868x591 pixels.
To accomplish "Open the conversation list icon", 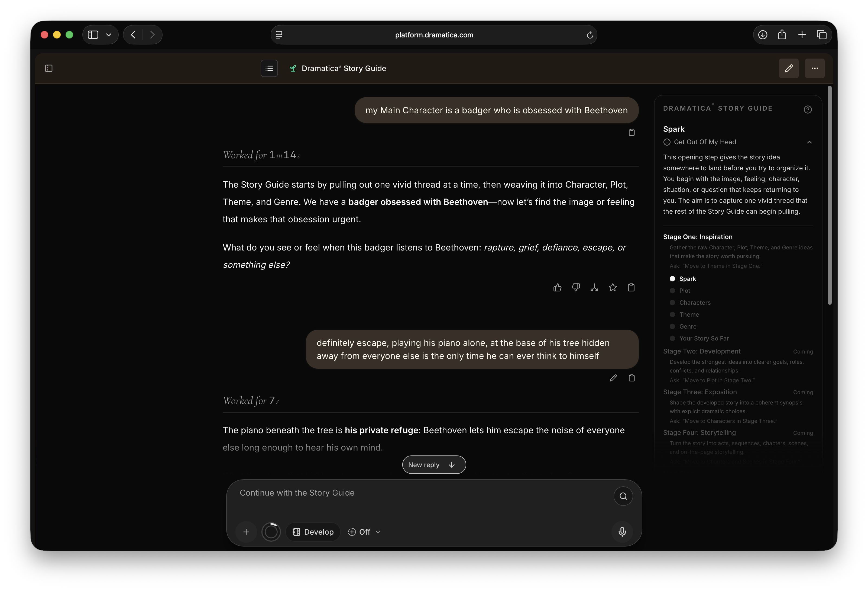I will [269, 68].
